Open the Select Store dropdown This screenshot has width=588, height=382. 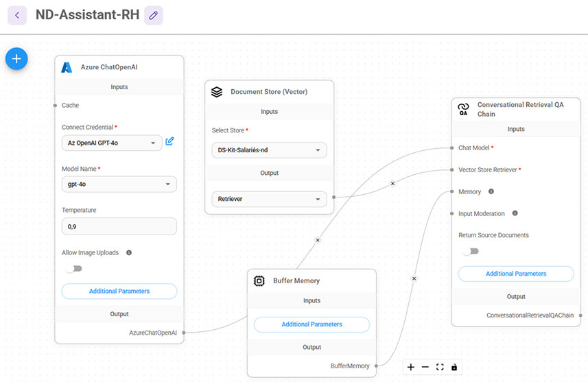(269, 150)
